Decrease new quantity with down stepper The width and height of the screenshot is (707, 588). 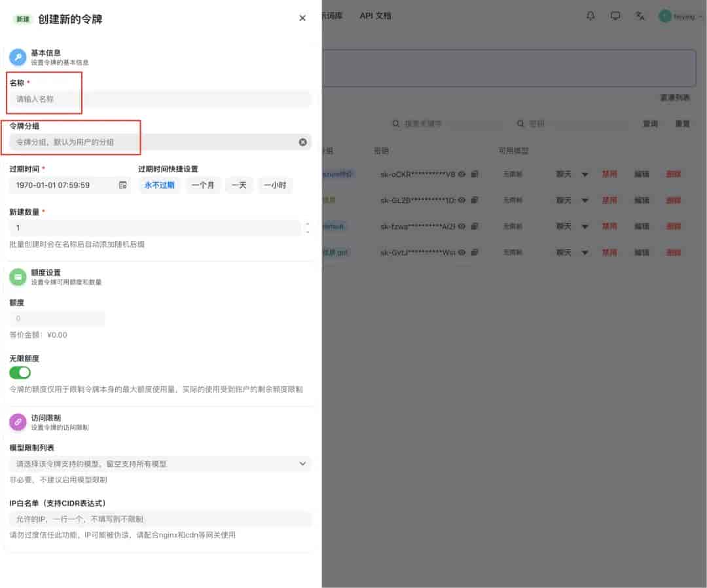point(307,232)
